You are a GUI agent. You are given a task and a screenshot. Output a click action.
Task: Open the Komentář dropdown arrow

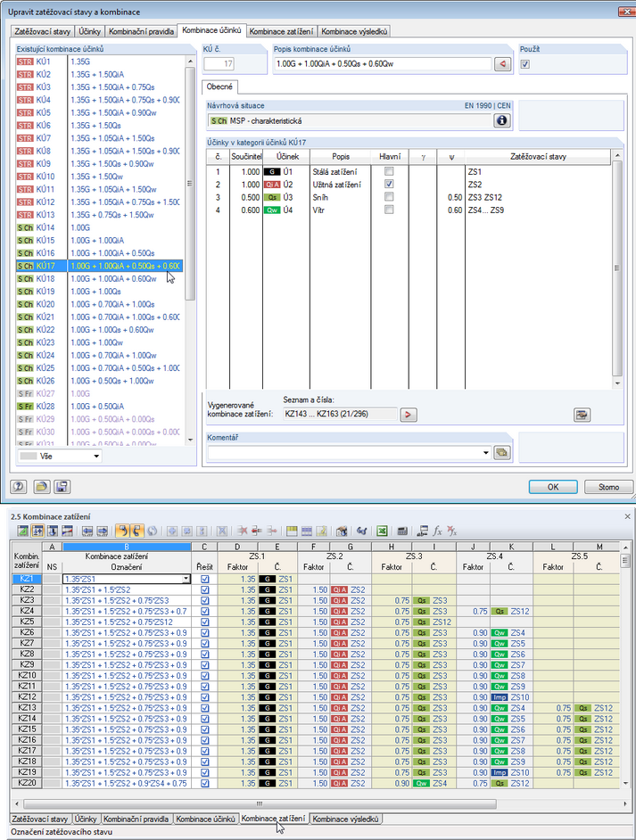point(485,453)
